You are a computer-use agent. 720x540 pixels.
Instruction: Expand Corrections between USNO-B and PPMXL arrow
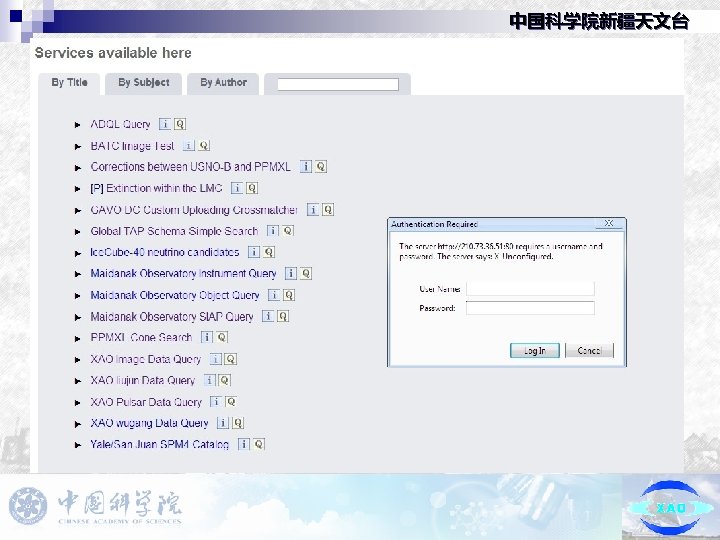78,168
